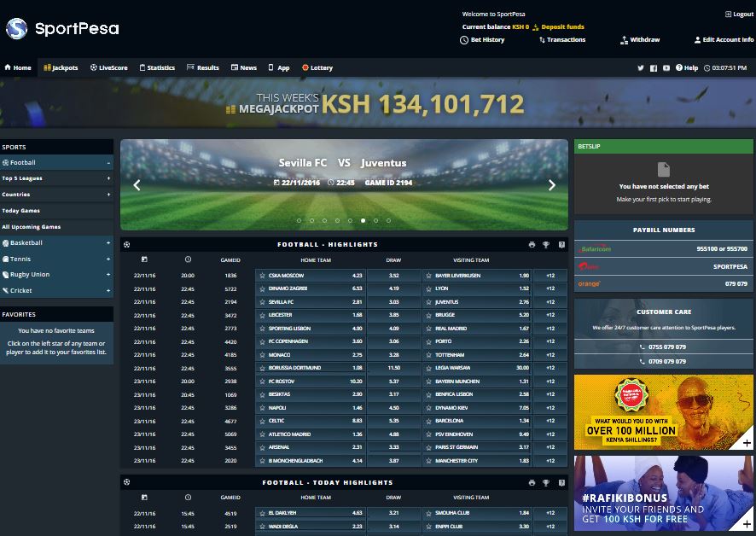Click the print icon in Today Highlights header

pyautogui.click(x=532, y=482)
